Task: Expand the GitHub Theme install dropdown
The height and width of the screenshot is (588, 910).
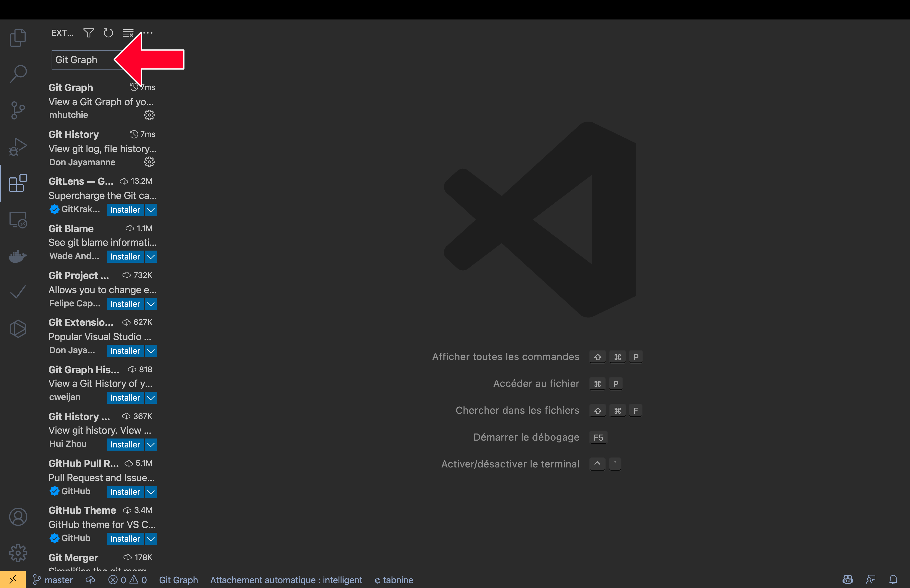Action: [x=151, y=539]
